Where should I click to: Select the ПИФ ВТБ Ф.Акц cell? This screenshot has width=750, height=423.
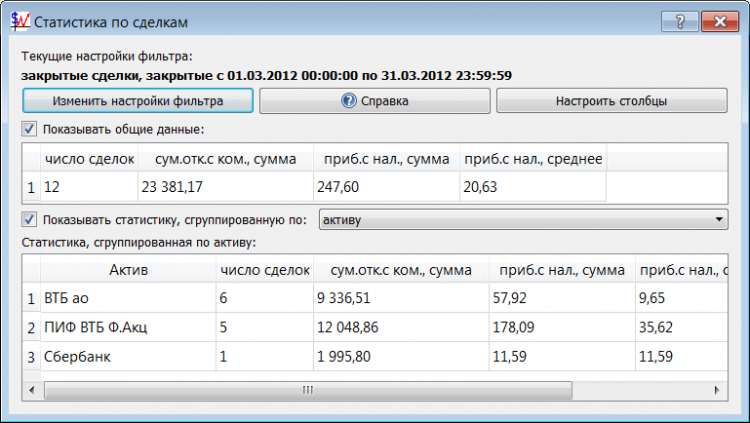pos(128,327)
